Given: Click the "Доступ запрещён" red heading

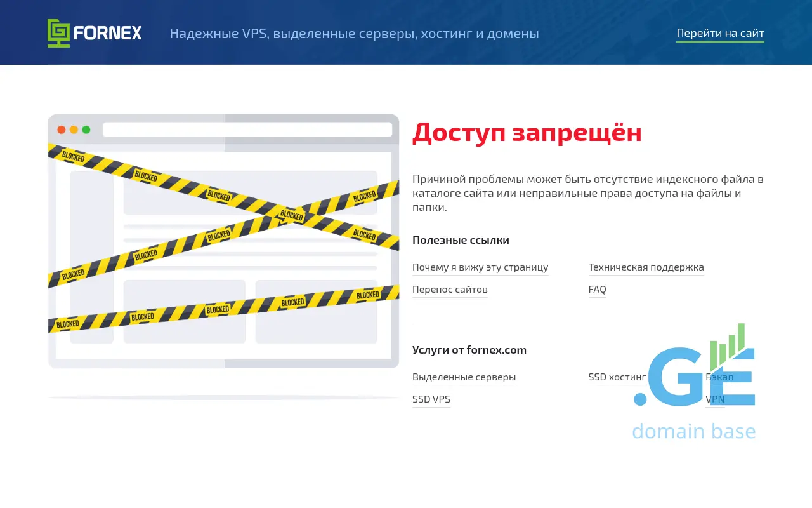Looking at the screenshot, I should pos(527,133).
